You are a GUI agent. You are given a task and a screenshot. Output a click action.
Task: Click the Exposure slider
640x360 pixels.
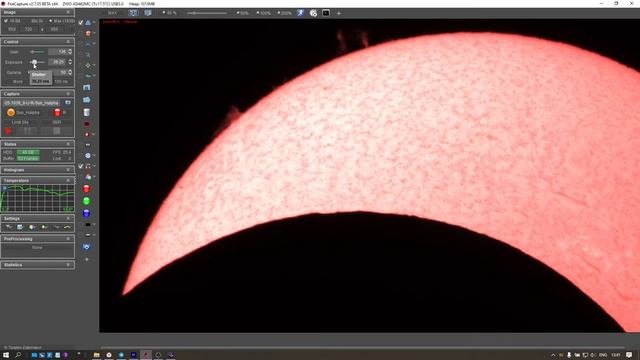[x=38, y=62]
